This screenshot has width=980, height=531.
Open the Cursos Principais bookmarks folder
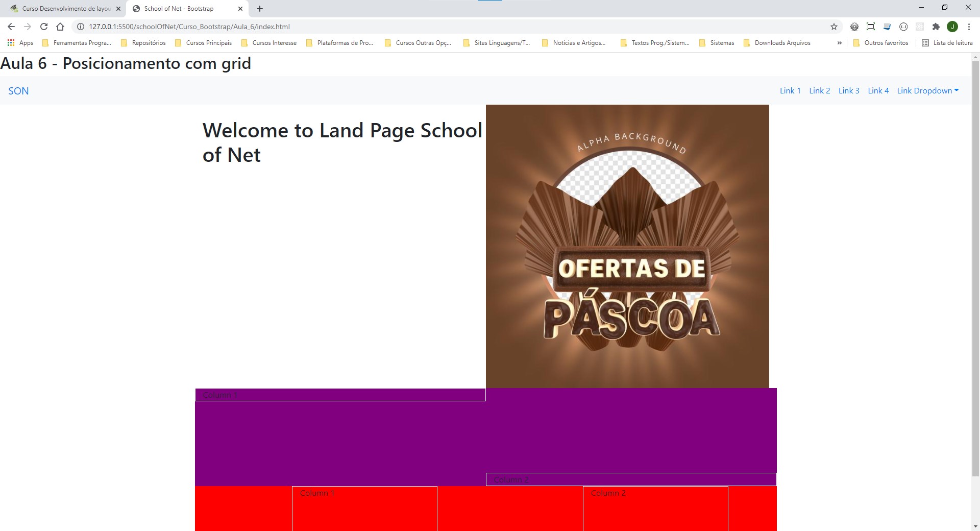point(203,43)
